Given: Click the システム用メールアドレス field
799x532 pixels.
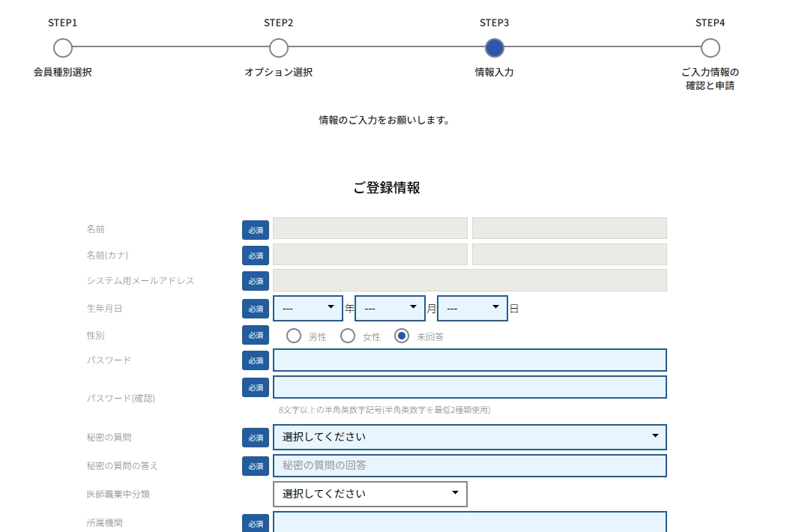Looking at the screenshot, I should [x=469, y=280].
